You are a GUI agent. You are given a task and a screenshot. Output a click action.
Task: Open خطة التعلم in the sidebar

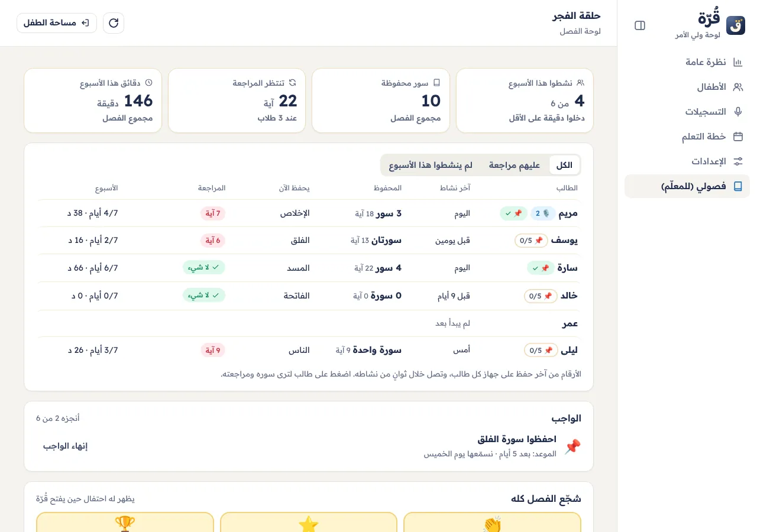click(687, 137)
